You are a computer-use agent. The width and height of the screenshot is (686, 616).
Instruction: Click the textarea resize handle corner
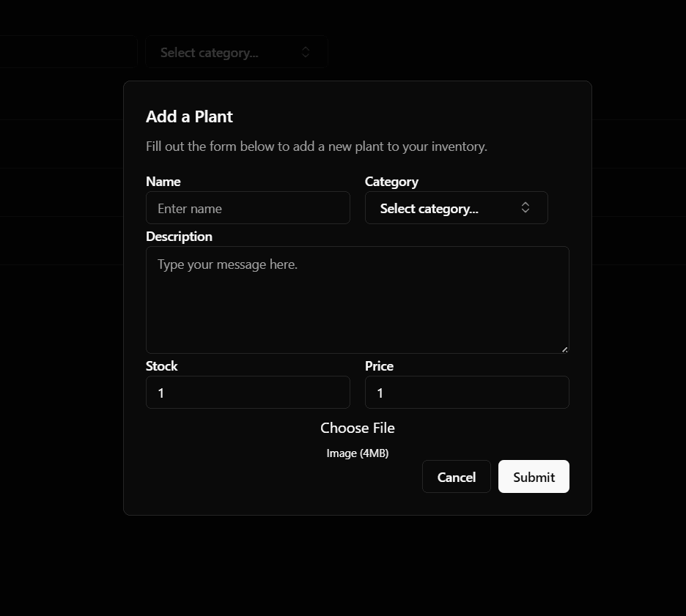click(x=564, y=349)
